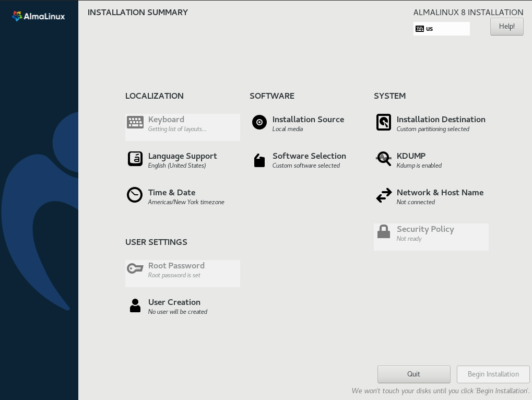Click the KDUMP magnifier icon
This screenshot has width=532, height=400.
pos(384,159)
